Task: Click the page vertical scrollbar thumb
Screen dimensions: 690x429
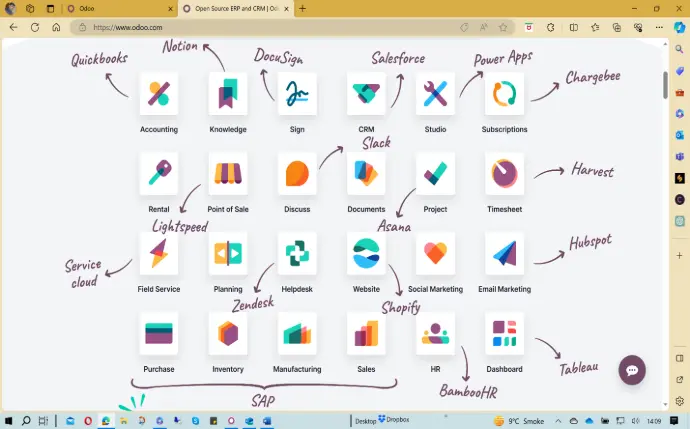Action: pyautogui.click(x=665, y=85)
